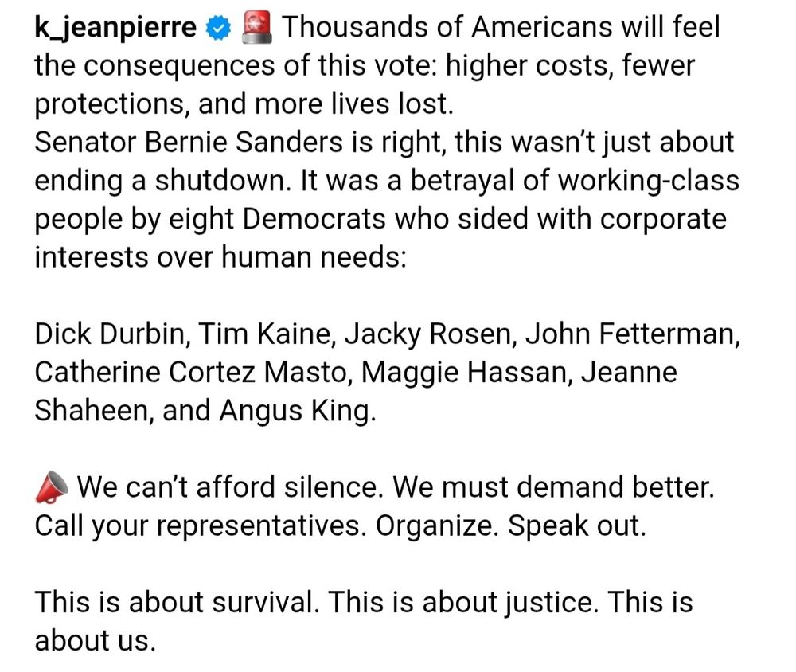Click the name John Fetterman
796x672 pixels.
tap(630, 334)
